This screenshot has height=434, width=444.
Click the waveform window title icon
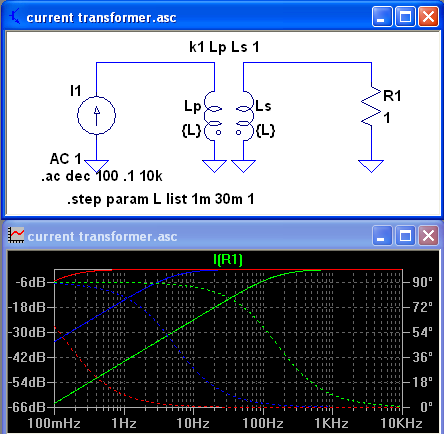[x=16, y=235]
